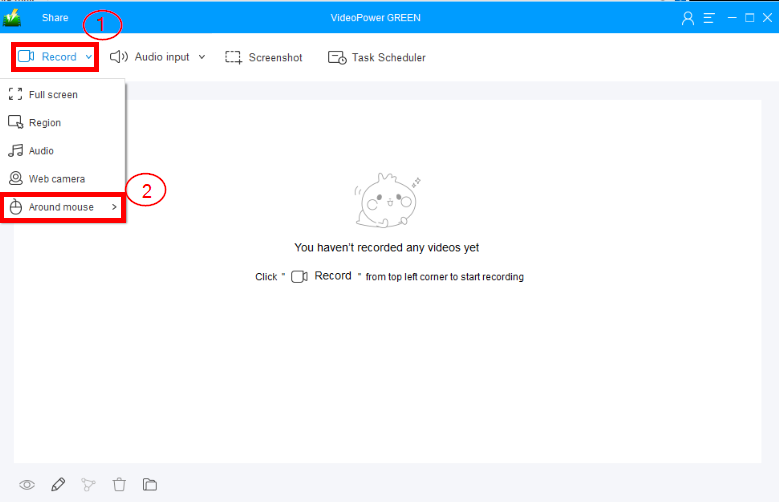Click "from top left corner to start recording" text
The image size is (779, 502).
pos(445,277)
